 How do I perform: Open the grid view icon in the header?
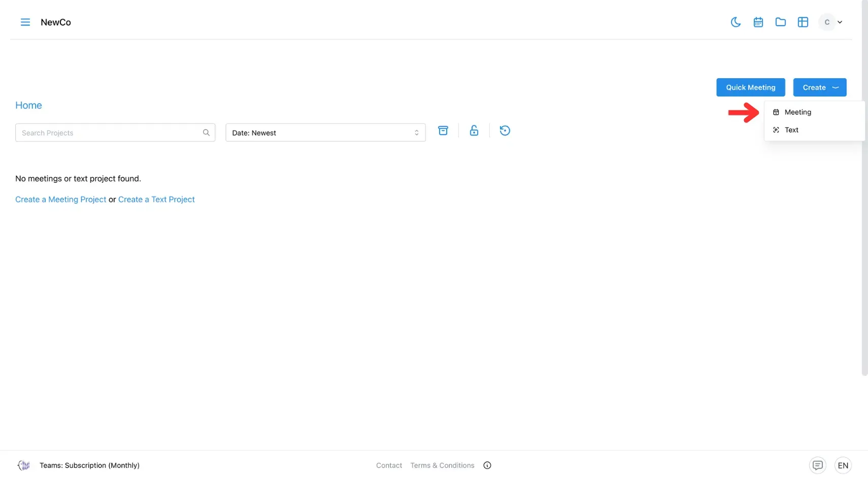803,22
